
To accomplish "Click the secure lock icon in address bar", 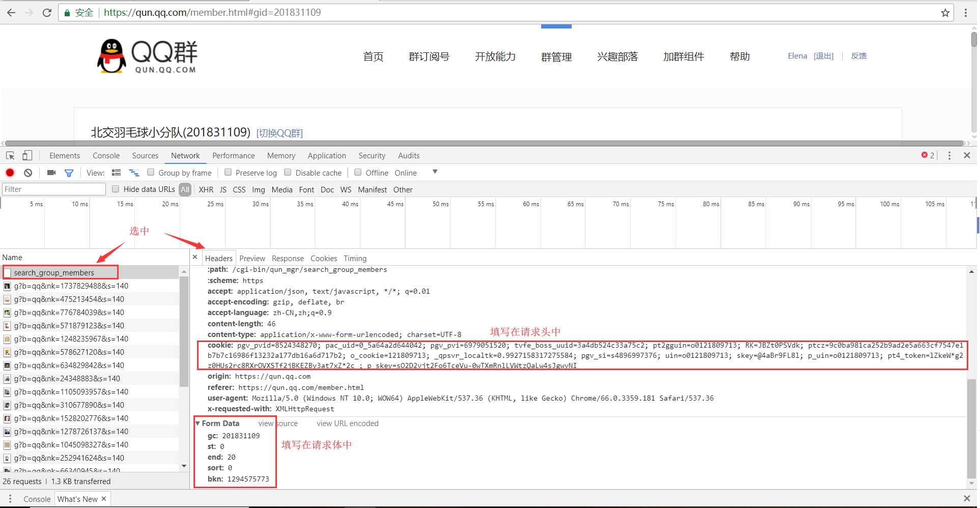I will click(x=67, y=13).
